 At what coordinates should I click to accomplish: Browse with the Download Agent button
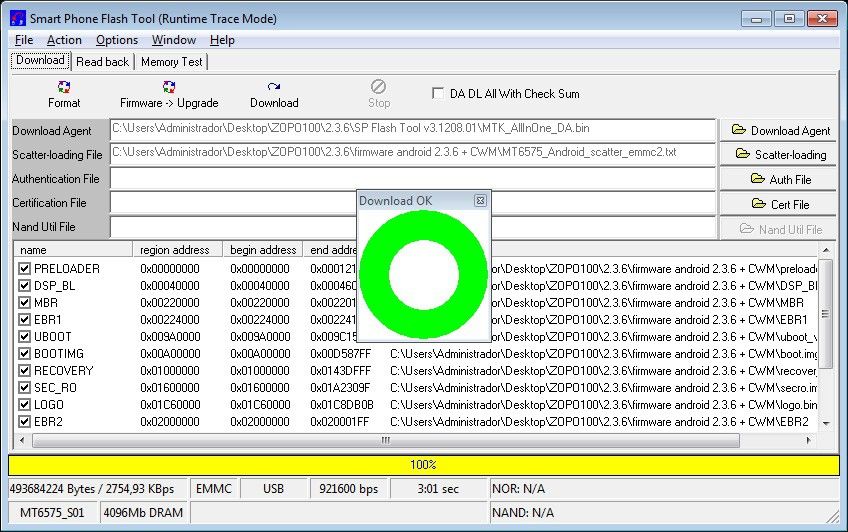point(778,130)
